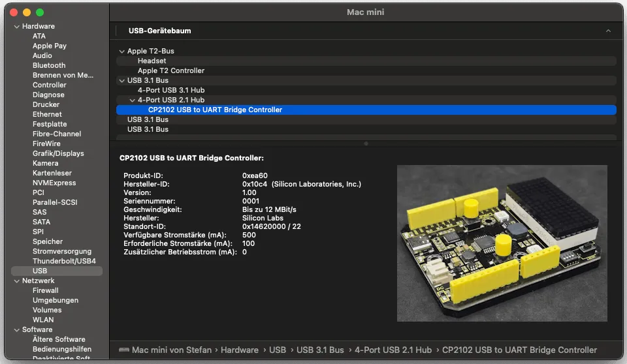This screenshot has height=364, width=627.
Task: Open Ethernet in the sidebar
Action: [47, 114]
